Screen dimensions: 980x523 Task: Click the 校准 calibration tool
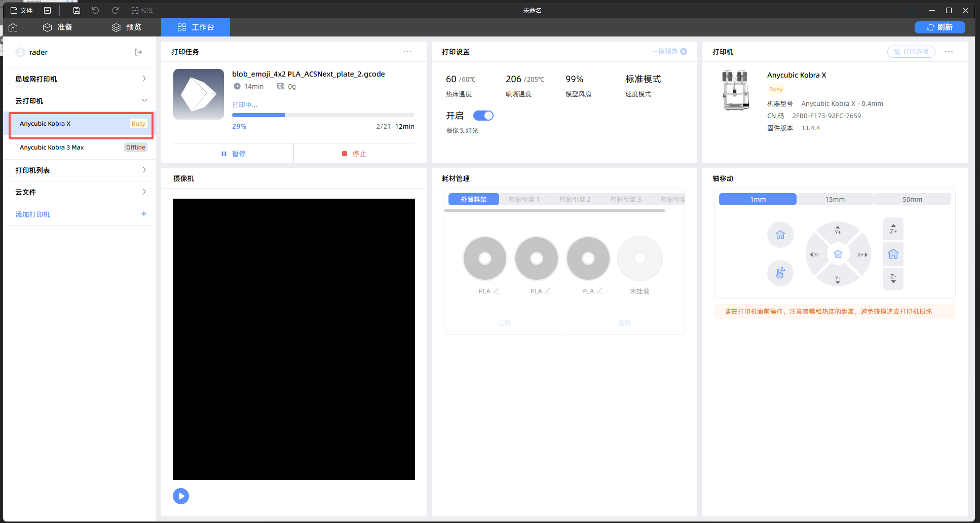pyautogui.click(x=142, y=10)
